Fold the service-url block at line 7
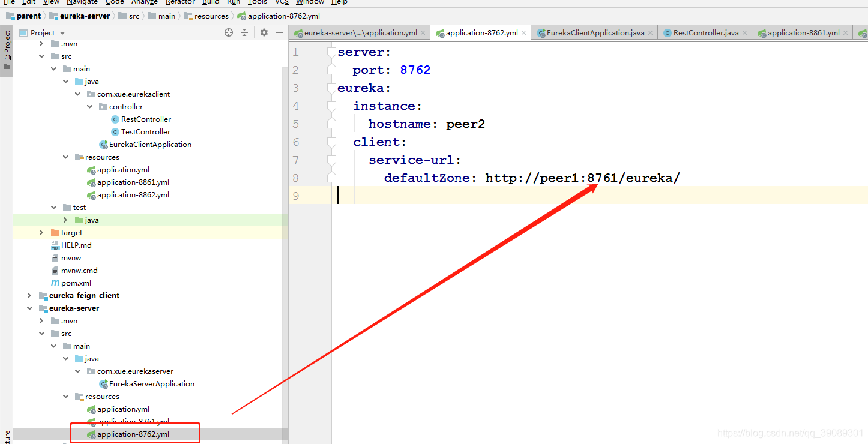Screen dimensions: 868x444 click(x=331, y=160)
